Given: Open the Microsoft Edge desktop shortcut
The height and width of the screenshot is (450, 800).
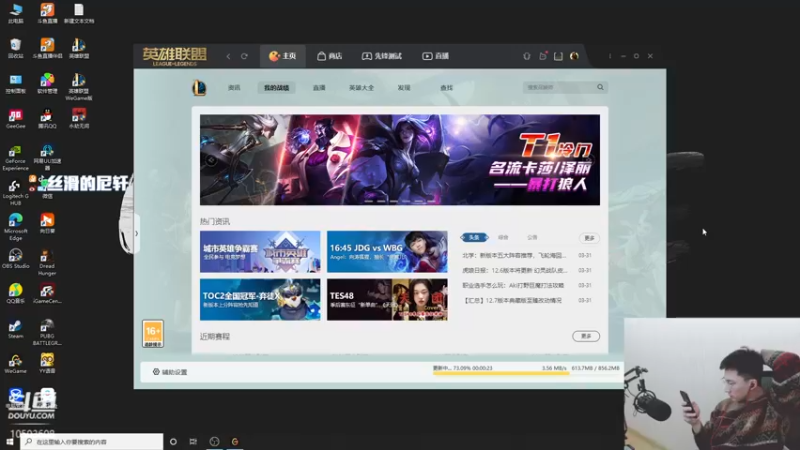Looking at the screenshot, I should [x=15, y=227].
